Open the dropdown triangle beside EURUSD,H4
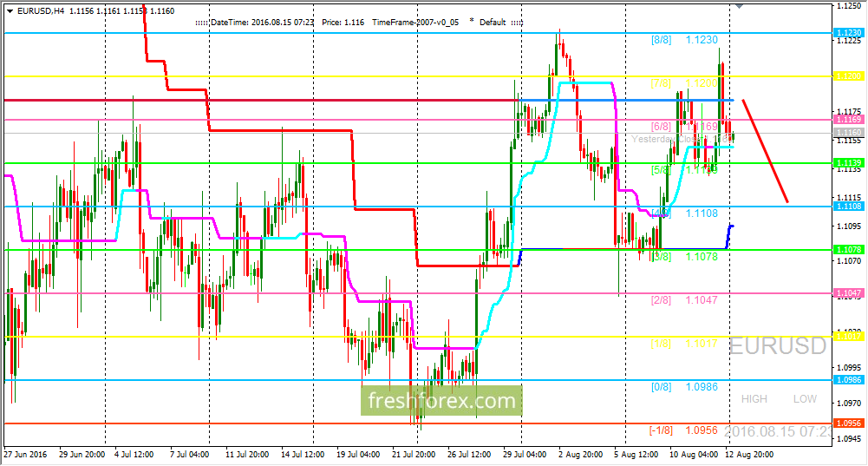Viewport: 868px width, 466px height. (10, 11)
